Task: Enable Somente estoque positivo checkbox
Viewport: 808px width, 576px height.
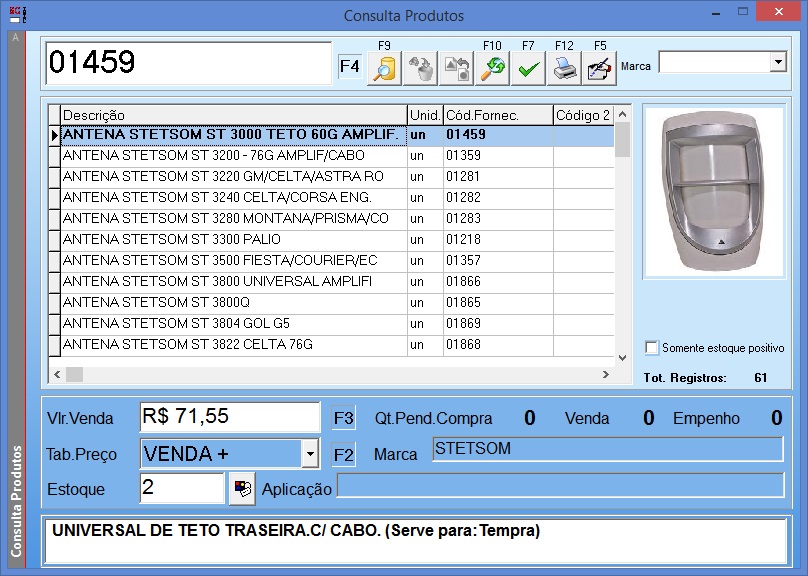Action: (x=652, y=348)
